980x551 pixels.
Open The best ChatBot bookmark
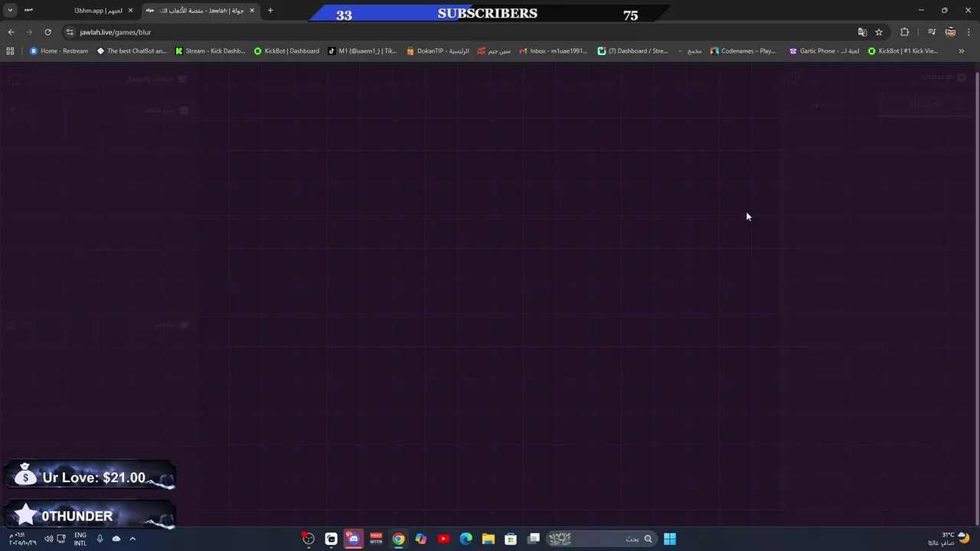click(132, 51)
